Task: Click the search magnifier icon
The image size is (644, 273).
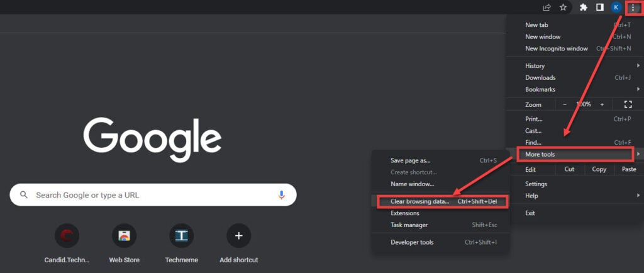Action: 24,194
